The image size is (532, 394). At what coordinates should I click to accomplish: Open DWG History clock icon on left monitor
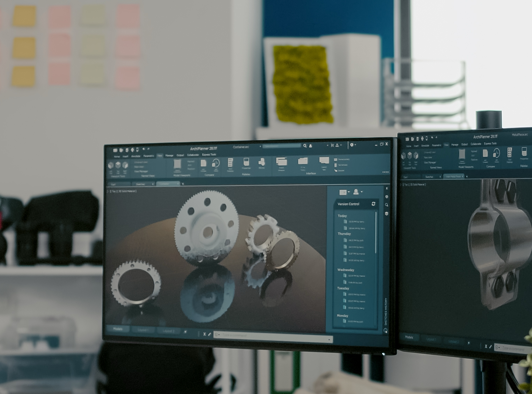(x=216, y=163)
